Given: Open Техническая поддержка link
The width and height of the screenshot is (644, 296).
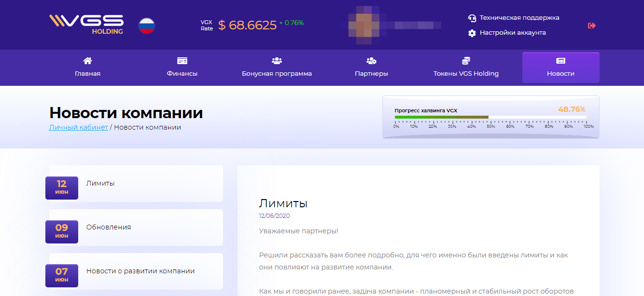Looking at the screenshot, I should [x=519, y=18].
